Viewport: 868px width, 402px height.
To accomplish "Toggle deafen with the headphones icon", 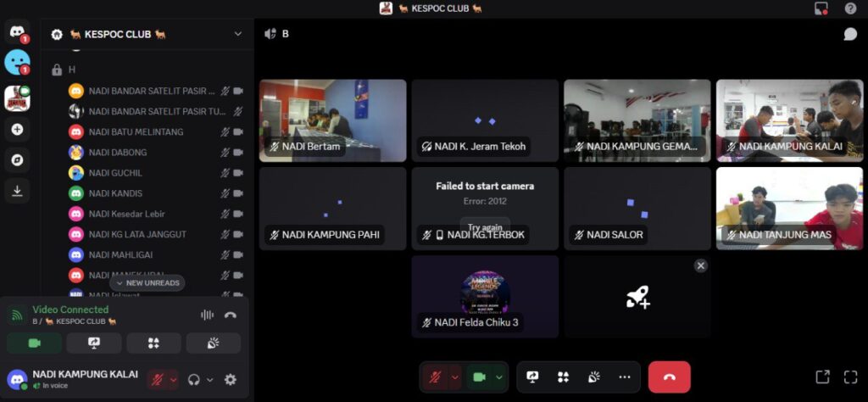I will pos(194,380).
